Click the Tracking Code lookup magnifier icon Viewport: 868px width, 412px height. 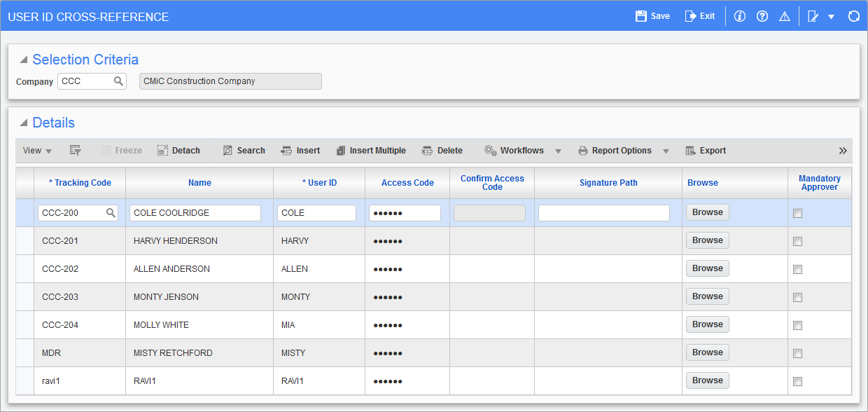[x=111, y=213]
